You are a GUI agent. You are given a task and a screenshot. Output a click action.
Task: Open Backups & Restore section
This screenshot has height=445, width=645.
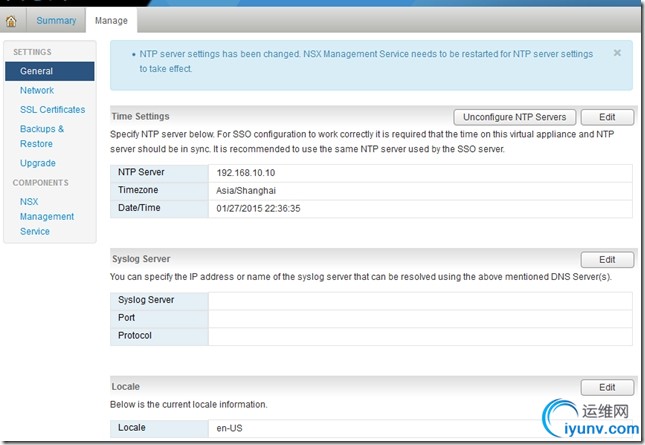42,136
